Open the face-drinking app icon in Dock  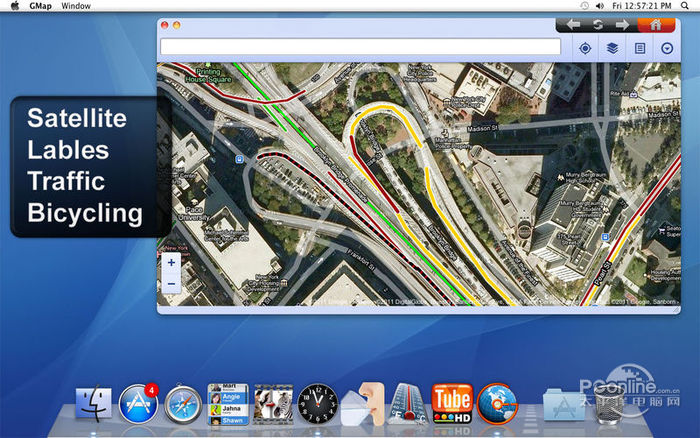pos(362,404)
